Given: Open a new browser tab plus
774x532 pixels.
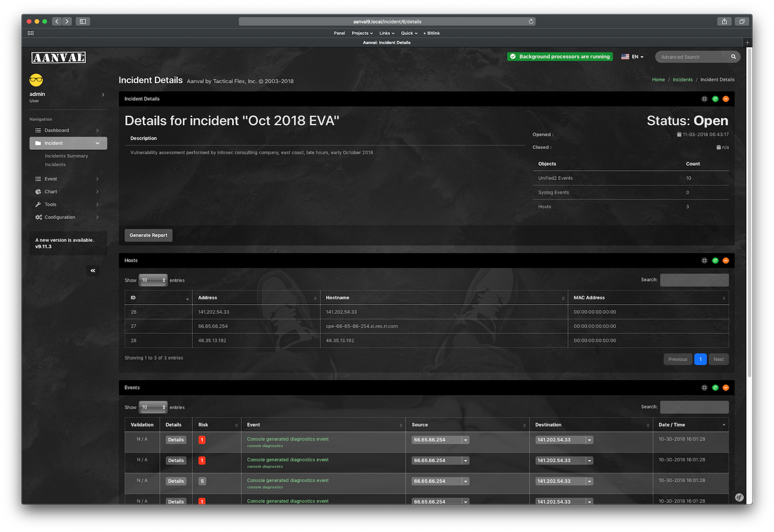Looking at the screenshot, I should tap(747, 43).
